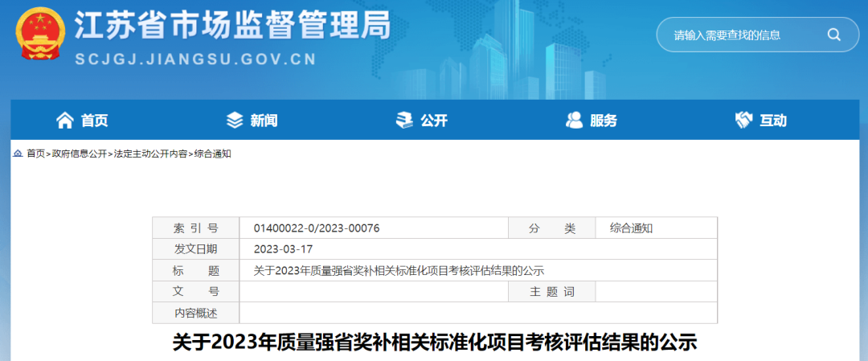Click the 内容概述 label cell
The width and height of the screenshot is (868, 361).
click(x=196, y=314)
